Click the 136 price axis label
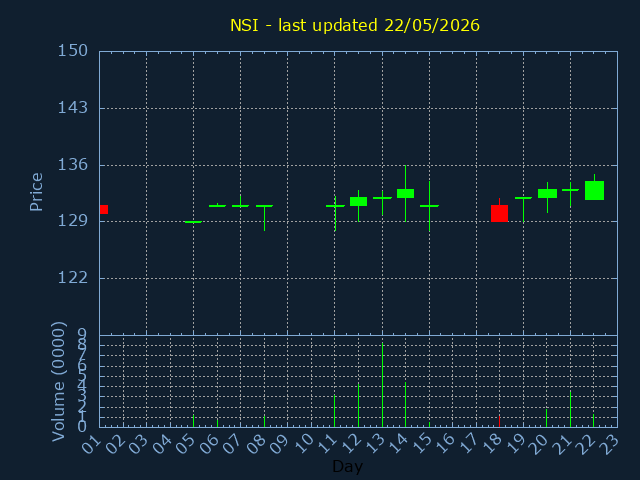Screen dimensions: 640x480 pyautogui.click(x=73, y=165)
